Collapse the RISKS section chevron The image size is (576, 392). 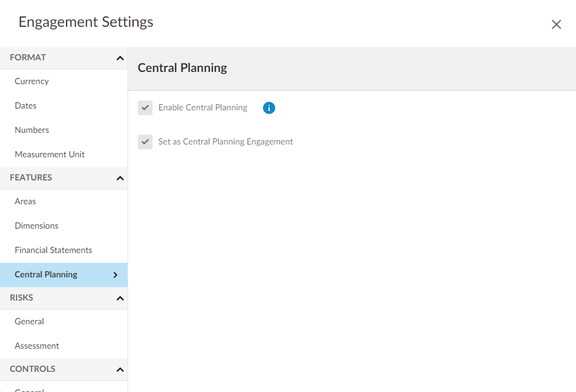(x=120, y=298)
